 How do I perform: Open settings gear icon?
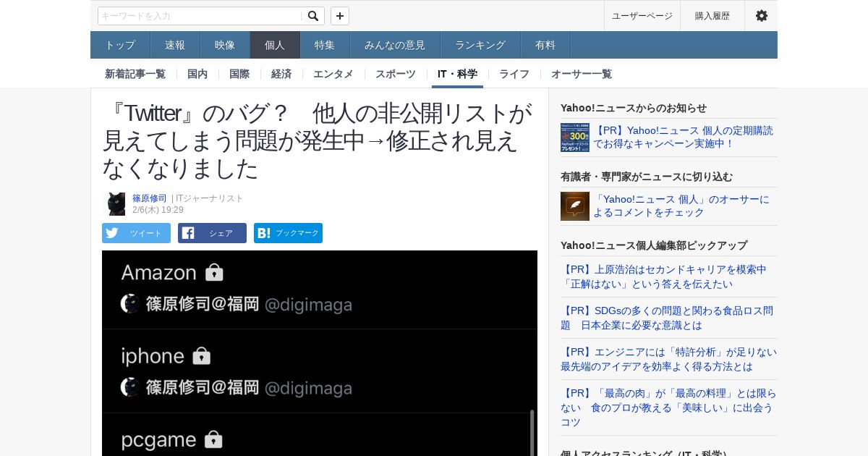click(761, 16)
